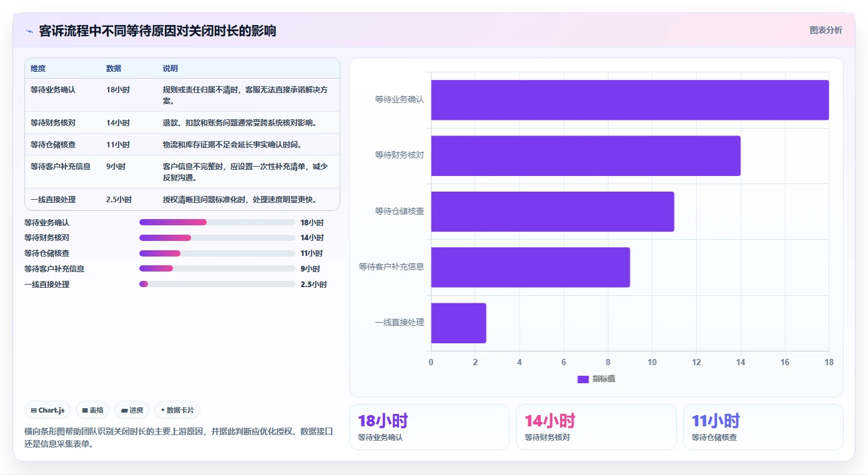This screenshot has height=475, width=868.
Task: Open the 14小时 等待财务核对 data card
Action: tap(596, 427)
